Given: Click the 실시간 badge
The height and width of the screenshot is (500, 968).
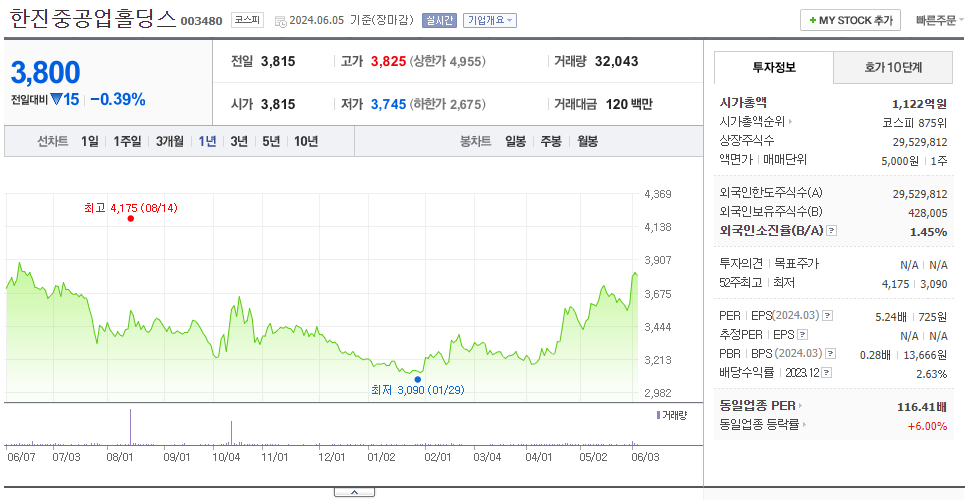Looking at the screenshot, I should click(x=439, y=20).
